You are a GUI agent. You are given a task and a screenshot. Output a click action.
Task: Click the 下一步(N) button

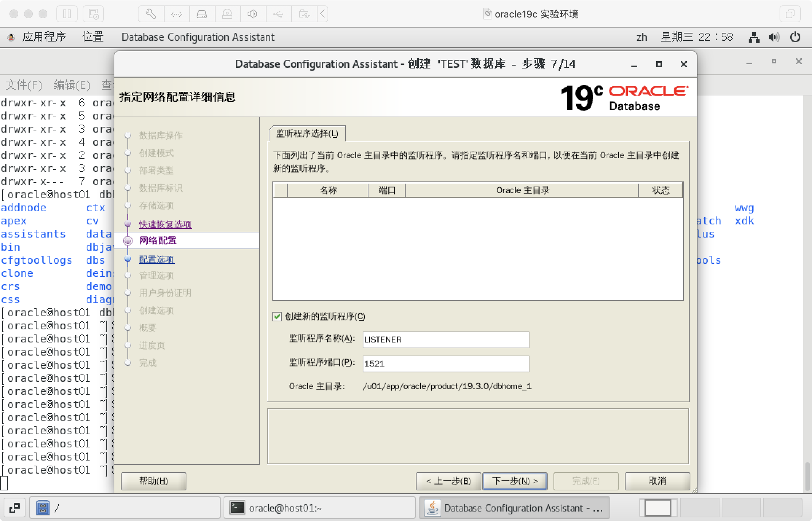515,481
